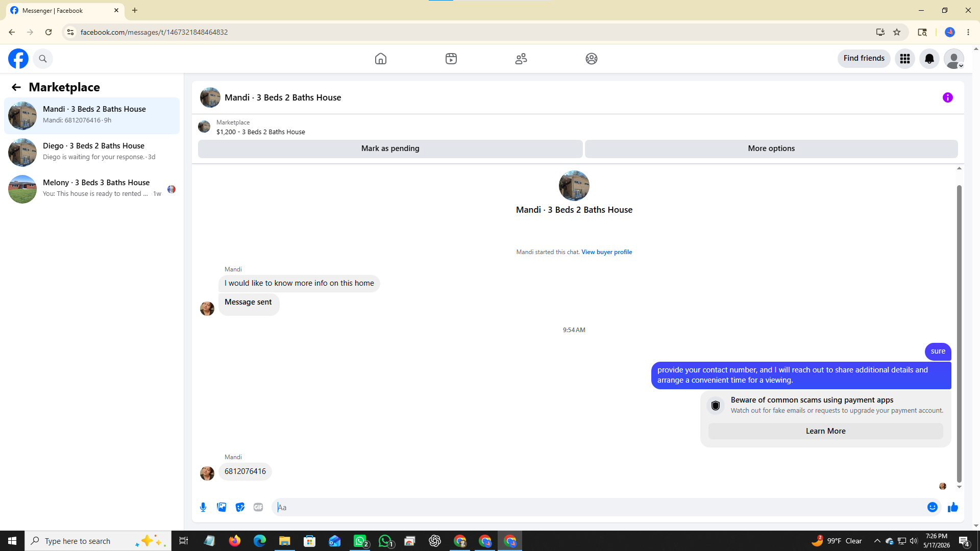
Task: Send a thumbs-up like
Action: (953, 507)
